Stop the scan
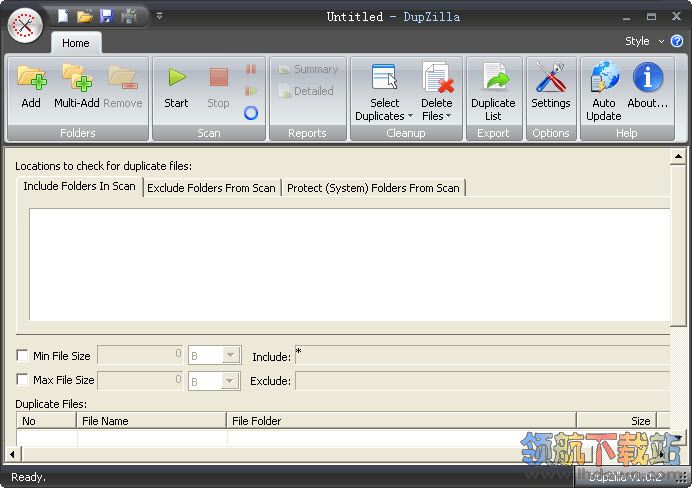Screen dimensions: 692x488 (x=218, y=86)
